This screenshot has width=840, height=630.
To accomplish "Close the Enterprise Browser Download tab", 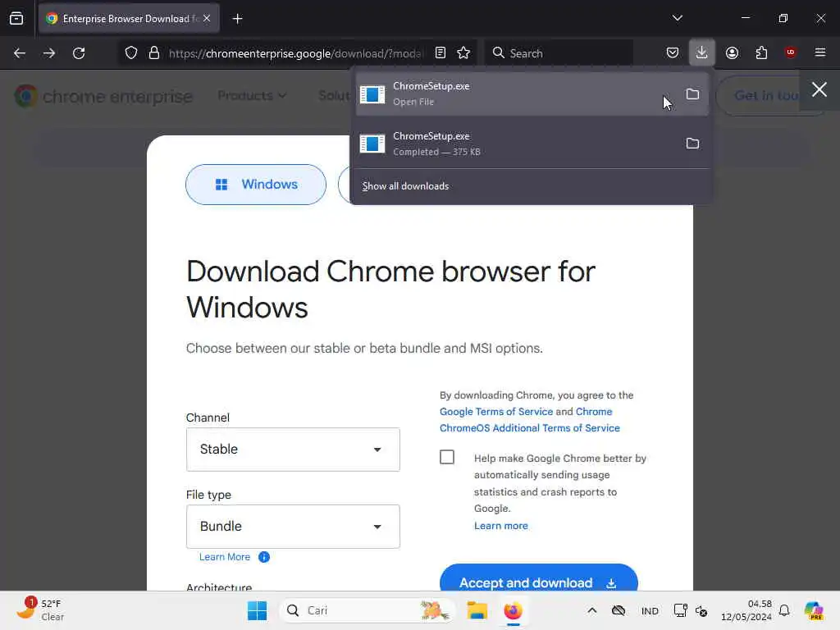I will pos(207,19).
